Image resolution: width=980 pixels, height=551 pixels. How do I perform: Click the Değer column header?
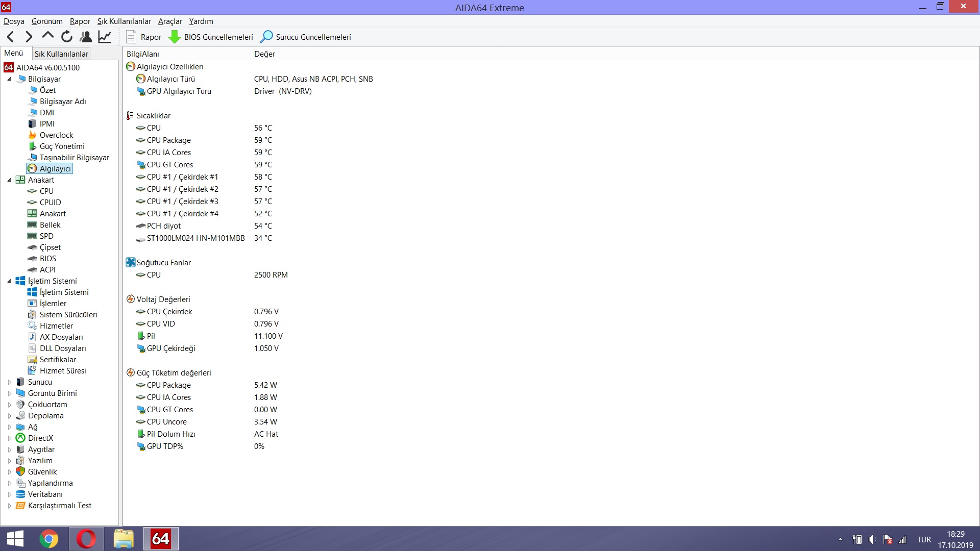tap(375, 54)
